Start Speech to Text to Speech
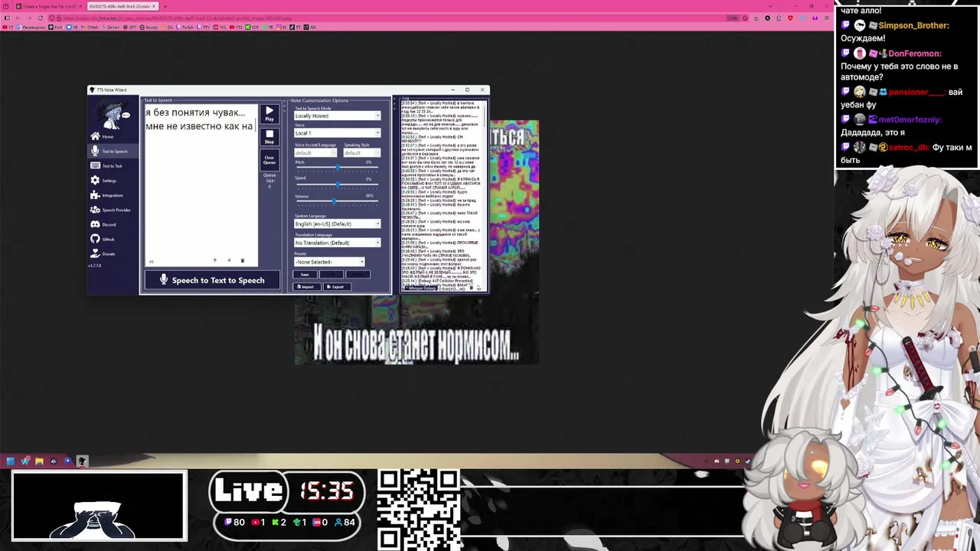Image resolution: width=980 pixels, height=551 pixels. pyautogui.click(x=211, y=280)
